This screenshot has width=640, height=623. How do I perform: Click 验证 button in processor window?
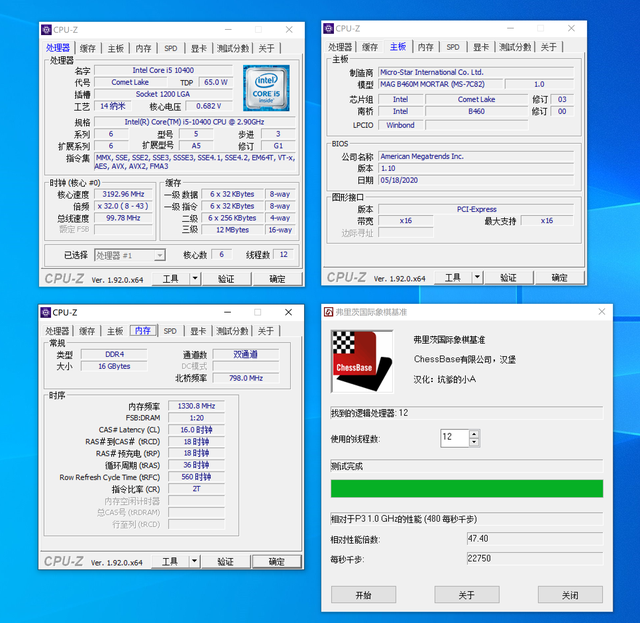pyautogui.click(x=226, y=278)
